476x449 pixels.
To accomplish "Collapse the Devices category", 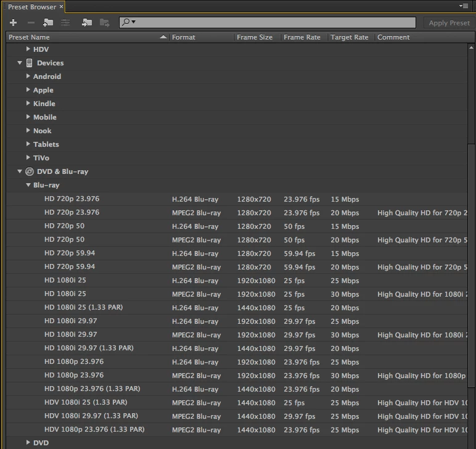I will 20,62.
